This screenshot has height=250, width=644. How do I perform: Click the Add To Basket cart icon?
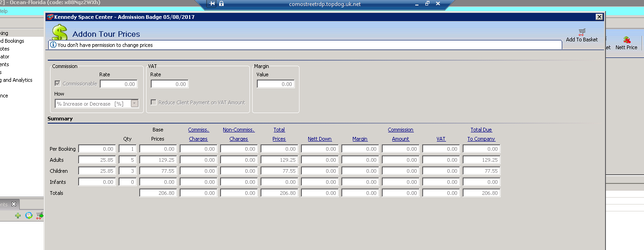582,32
